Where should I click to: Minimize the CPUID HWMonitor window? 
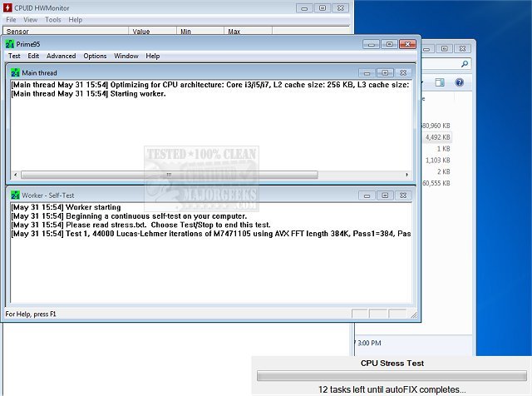(x=305, y=7)
